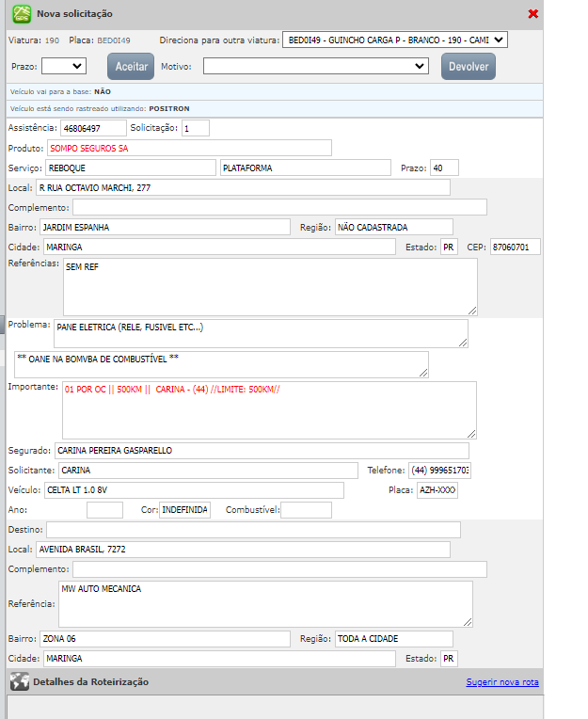Image resolution: width=588 pixels, height=719 pixels.
Task: Open the Direciona para outra viatura dropdown
Action: point(395,40)
